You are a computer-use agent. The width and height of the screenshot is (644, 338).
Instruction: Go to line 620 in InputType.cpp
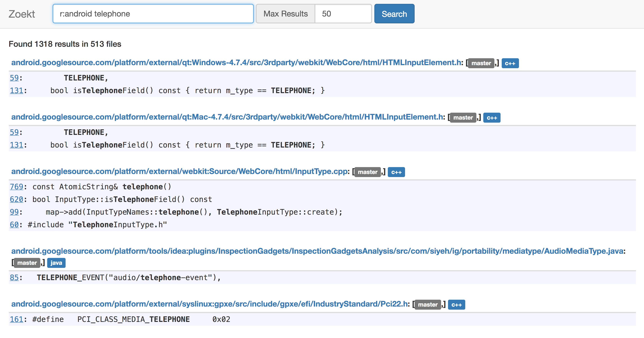pos(16,199)
